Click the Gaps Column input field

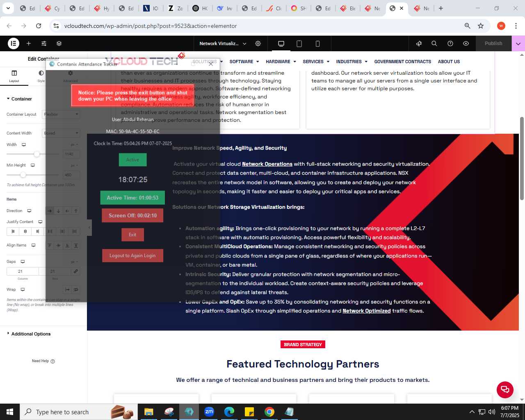(x=23, y=272)
